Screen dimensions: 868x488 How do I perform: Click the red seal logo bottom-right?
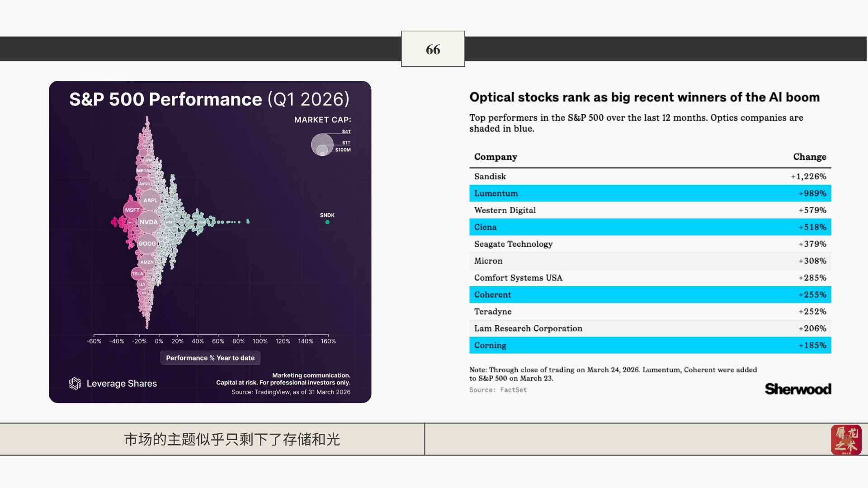pos(846,439)
